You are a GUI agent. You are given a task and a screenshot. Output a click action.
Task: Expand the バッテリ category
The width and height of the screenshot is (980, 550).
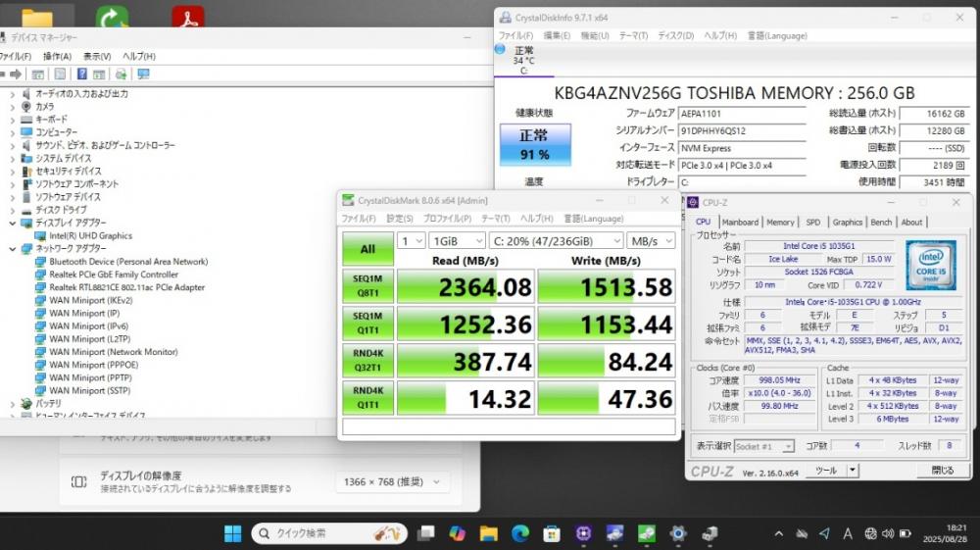12,404
